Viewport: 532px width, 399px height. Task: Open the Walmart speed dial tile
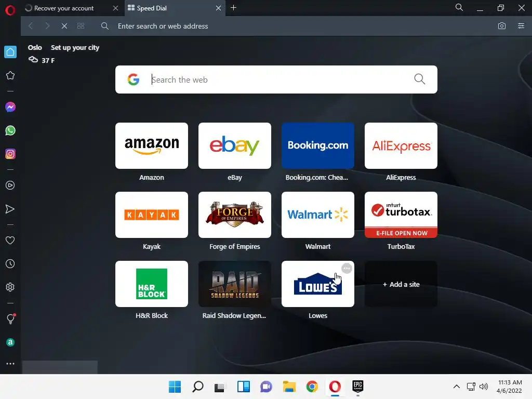[x=318, y=215]
